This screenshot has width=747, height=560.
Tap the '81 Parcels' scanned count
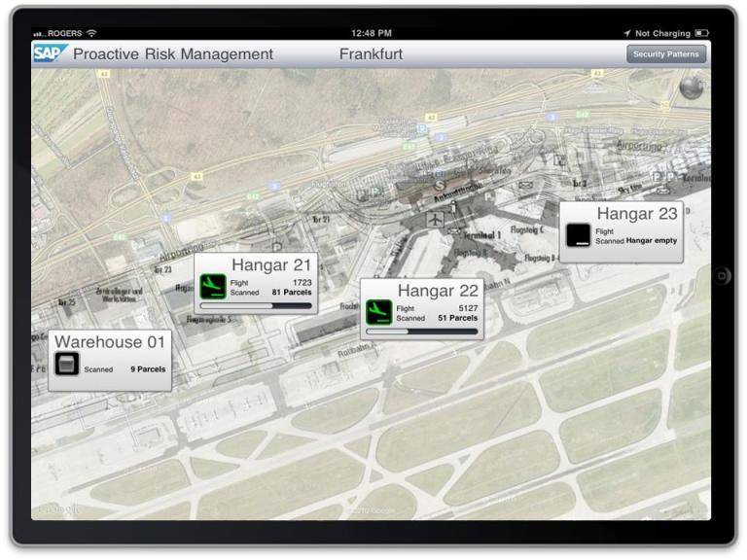pyautogui.click(x=292, y=292)
